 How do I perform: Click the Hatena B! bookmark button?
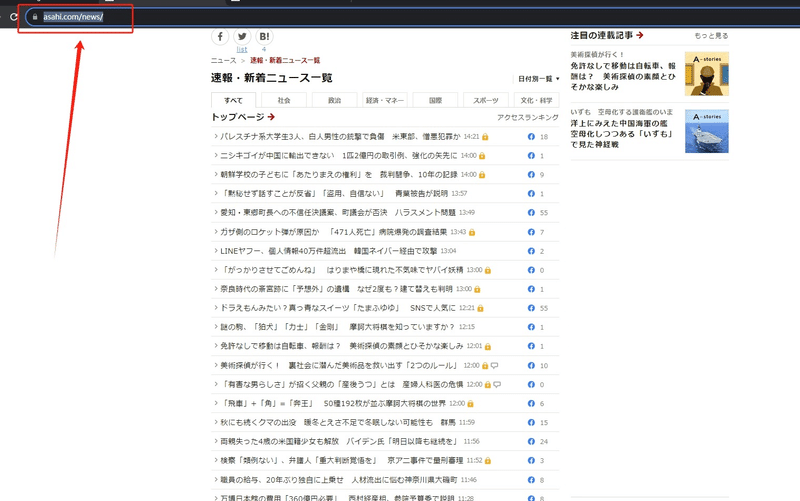click(x=264, y=37)
